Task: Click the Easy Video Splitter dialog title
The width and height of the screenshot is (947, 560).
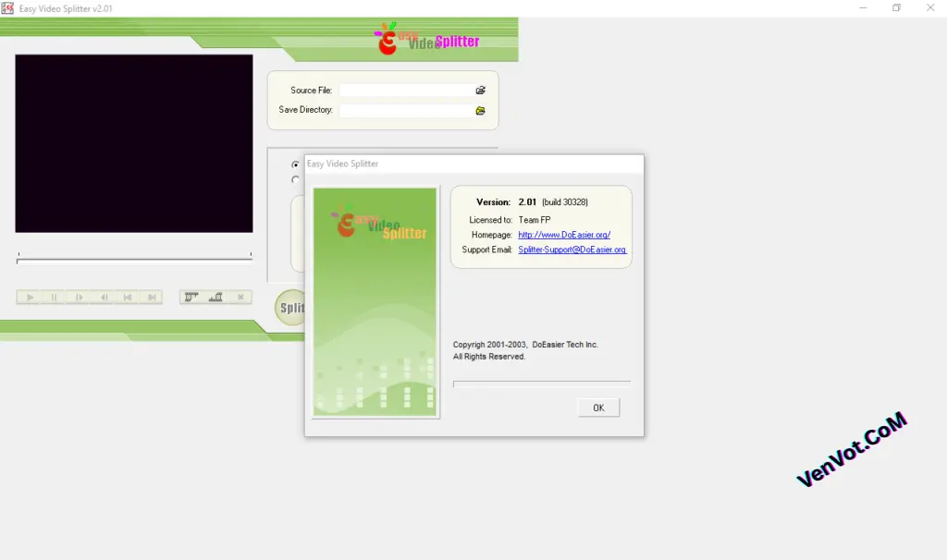Action: click(x=342, y=164)
